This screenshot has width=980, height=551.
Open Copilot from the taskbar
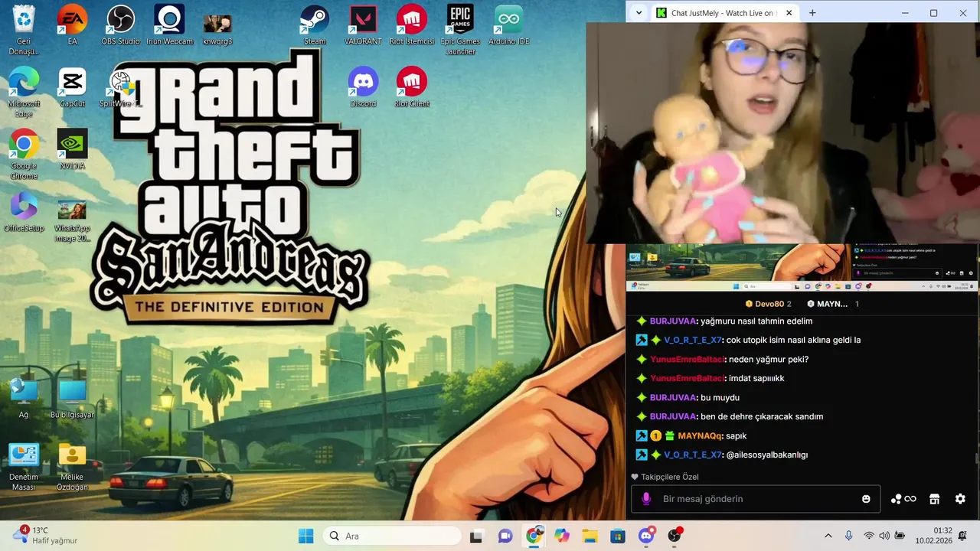[562, 536]
